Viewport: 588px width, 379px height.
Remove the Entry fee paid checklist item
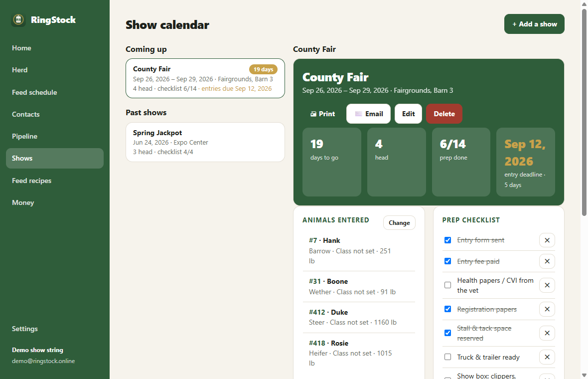(x=547, y=261)
